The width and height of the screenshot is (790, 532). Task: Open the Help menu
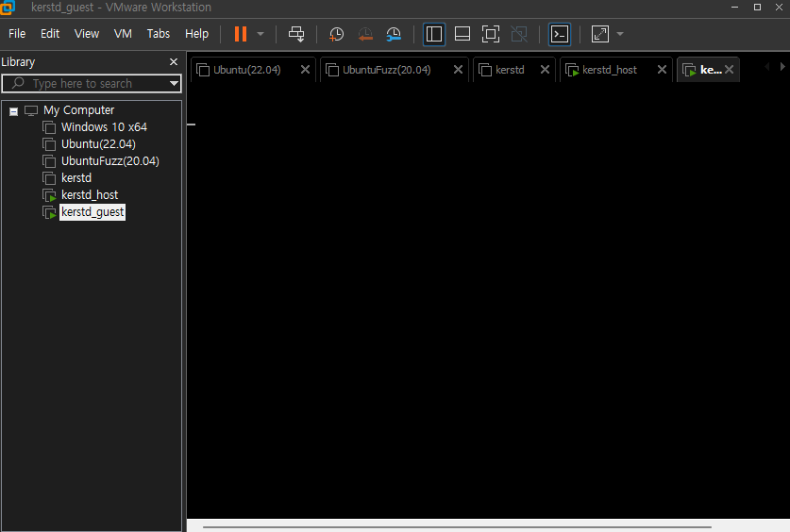click(x=196, y=34)
